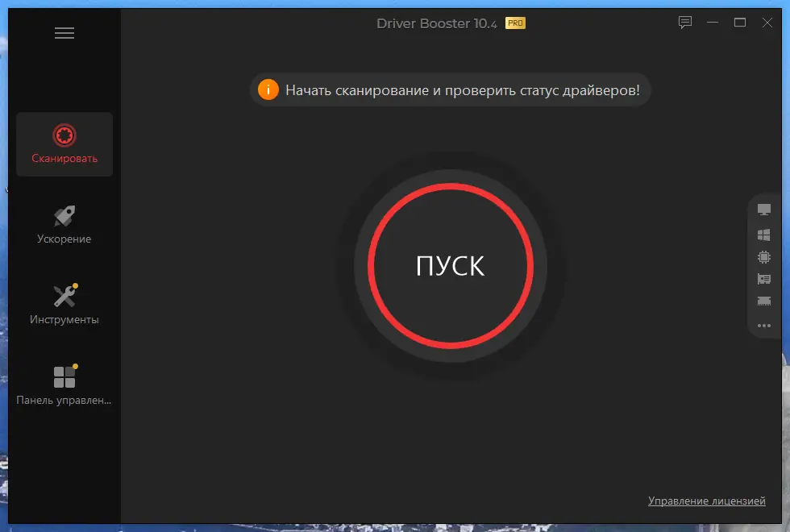Expand the three-dots more icon
790x532 pixels.
pyautogui.click(x=764, y=326)
